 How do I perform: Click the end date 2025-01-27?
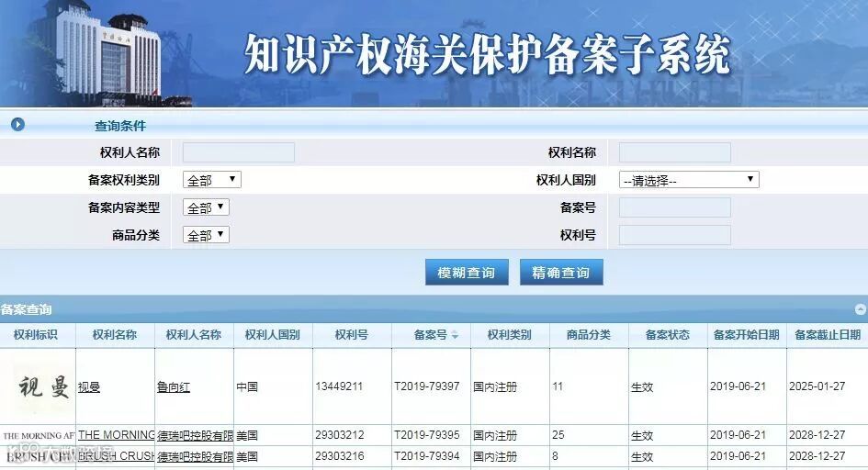(x=817, y=386)
